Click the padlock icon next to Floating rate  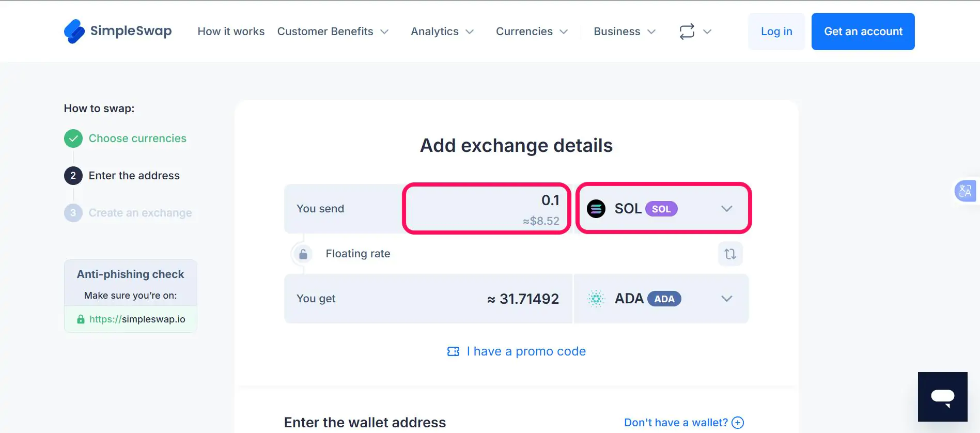[303, 254]
